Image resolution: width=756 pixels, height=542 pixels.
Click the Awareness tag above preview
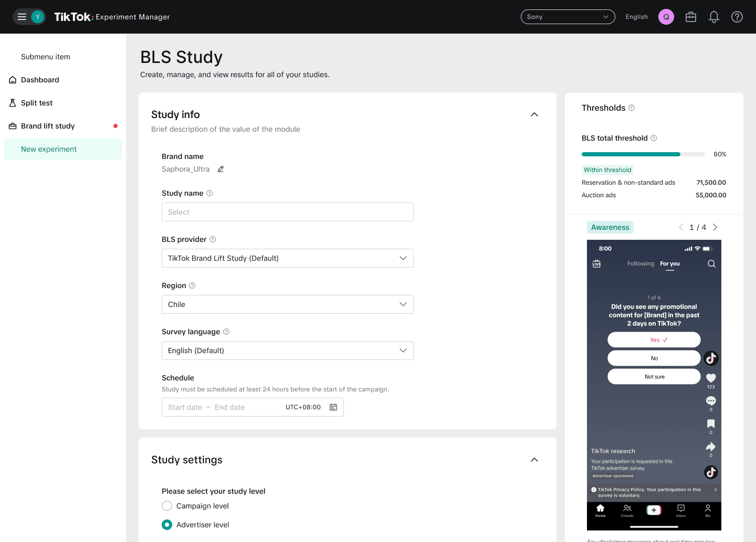pyautogui.click(x=610, y=227)
